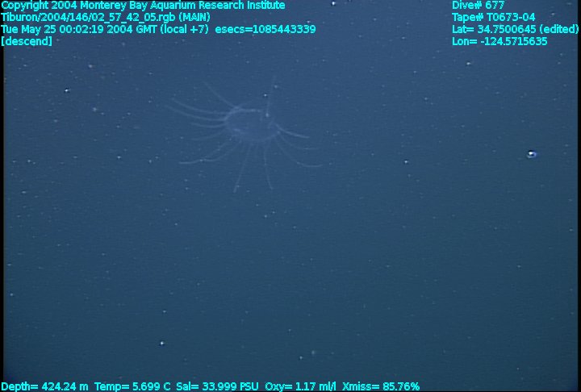This screenshot has height=392, width=581.
Task: Click the copyright line mentioning Monterey Bay Aquarium Research Institute
Action: click(x=143, y=6)
